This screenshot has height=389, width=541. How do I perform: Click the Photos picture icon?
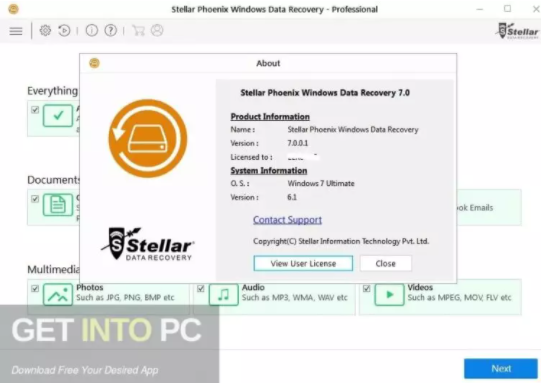pos(58,294)
